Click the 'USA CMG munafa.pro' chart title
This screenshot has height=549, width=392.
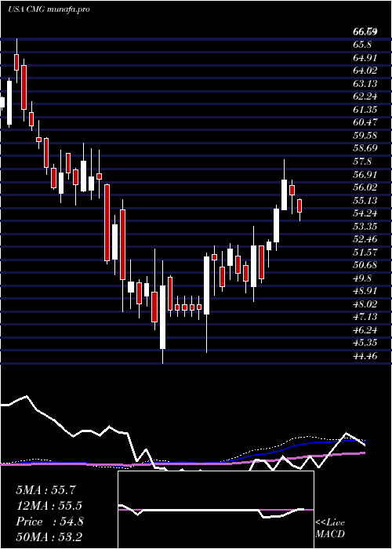(49, 9)
